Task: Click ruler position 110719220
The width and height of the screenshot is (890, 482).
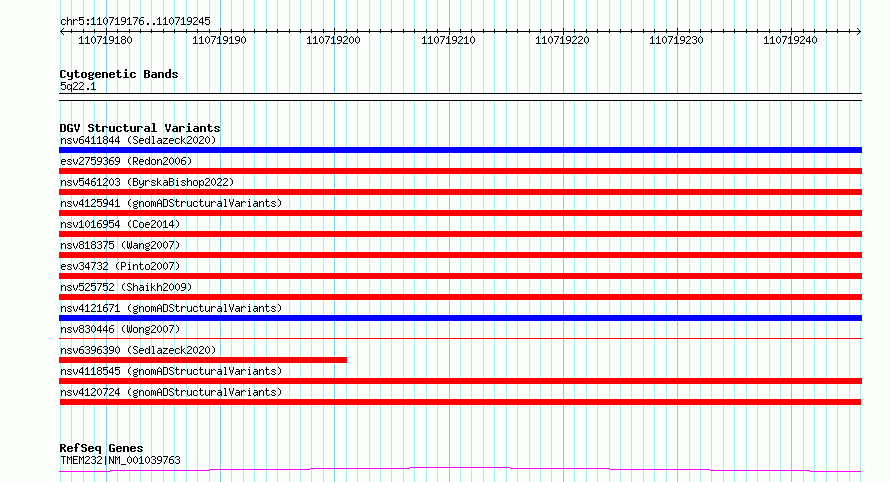Action: 562,40
